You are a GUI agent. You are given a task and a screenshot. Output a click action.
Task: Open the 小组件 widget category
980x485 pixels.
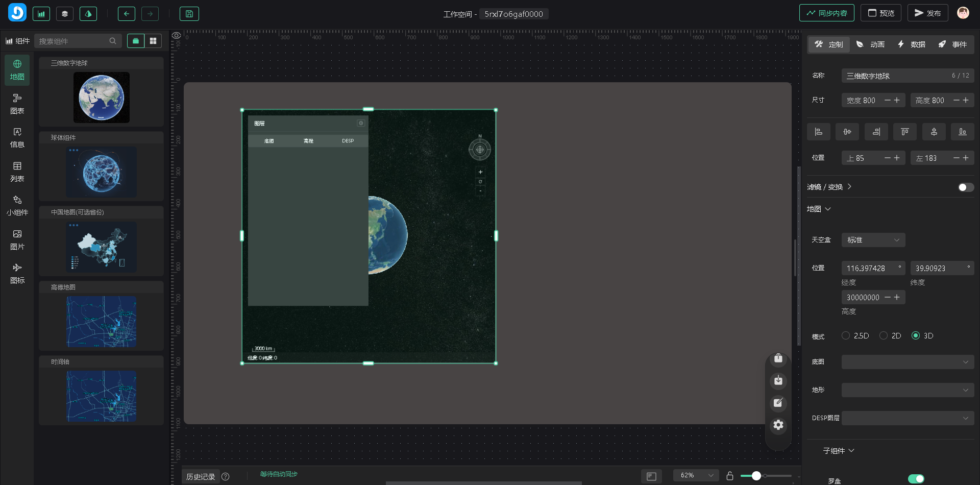coord(17,205)
